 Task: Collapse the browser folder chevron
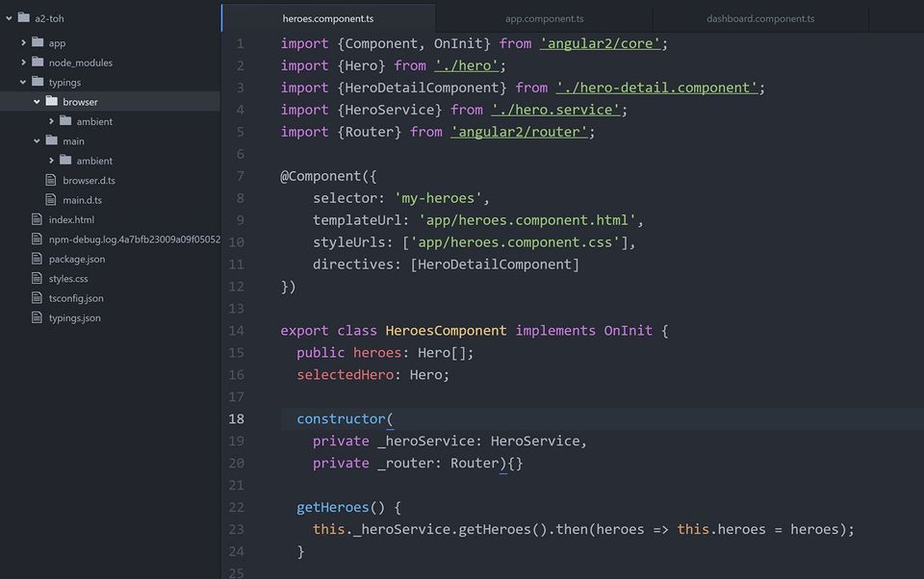click(x=37, y=101)
